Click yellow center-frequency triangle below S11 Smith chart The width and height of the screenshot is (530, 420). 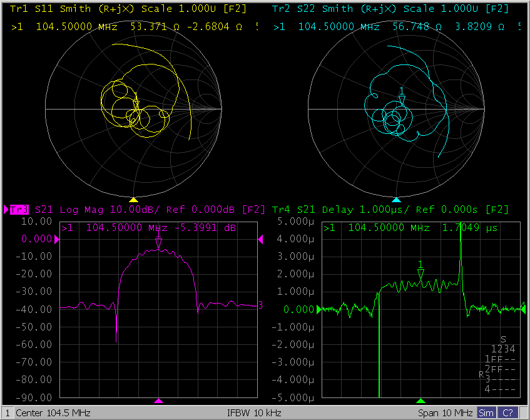click(133, 199)
